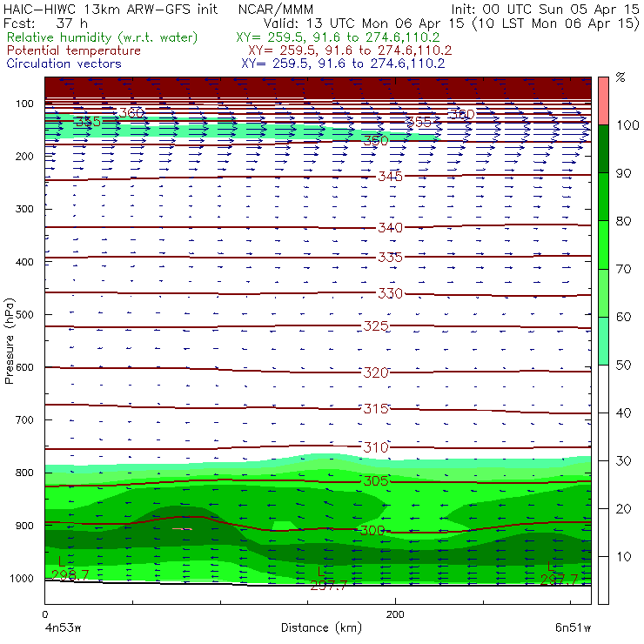
Task: Click the '6n51w' end coordinate label
Action: point(573,628)
